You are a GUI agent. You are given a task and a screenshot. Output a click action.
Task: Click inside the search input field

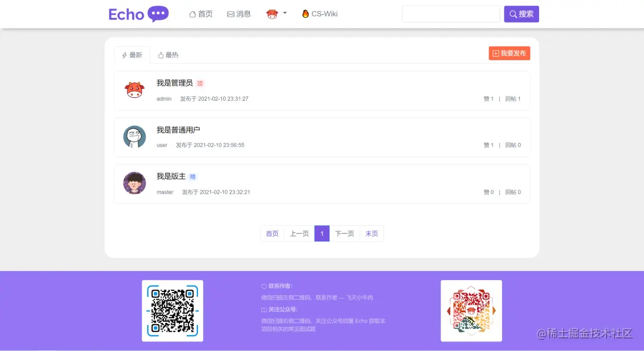(x=450, y=14)
